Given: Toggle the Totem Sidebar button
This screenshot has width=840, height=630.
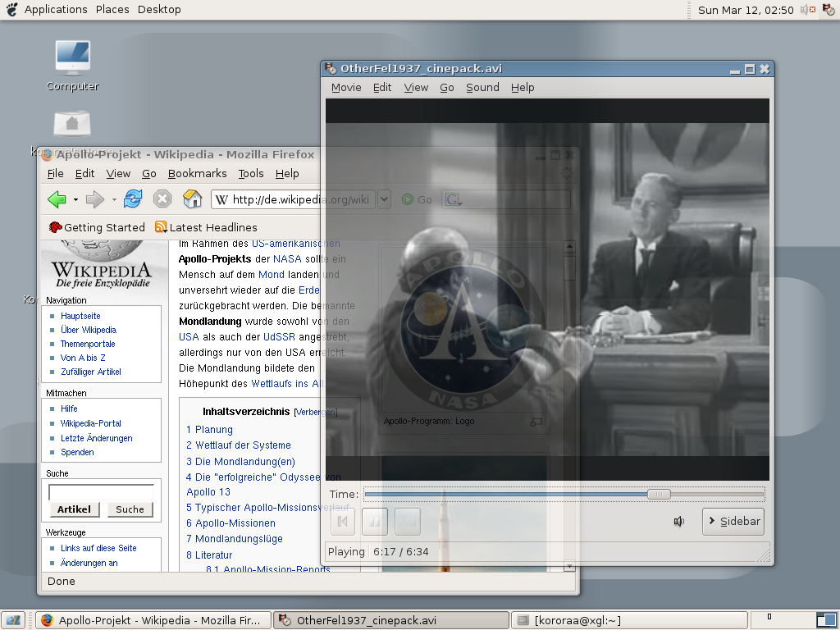Looking at the screenshot, I should click(733, 521).
